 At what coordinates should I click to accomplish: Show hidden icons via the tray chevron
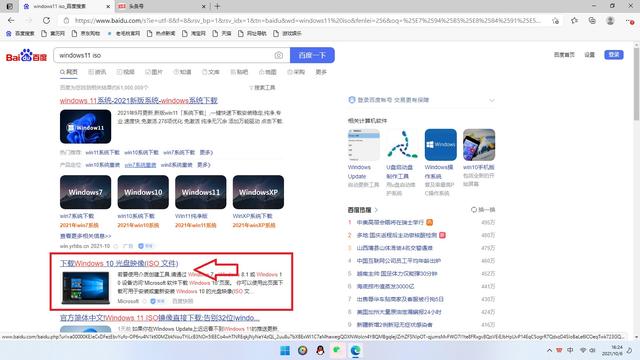point(549,351)
